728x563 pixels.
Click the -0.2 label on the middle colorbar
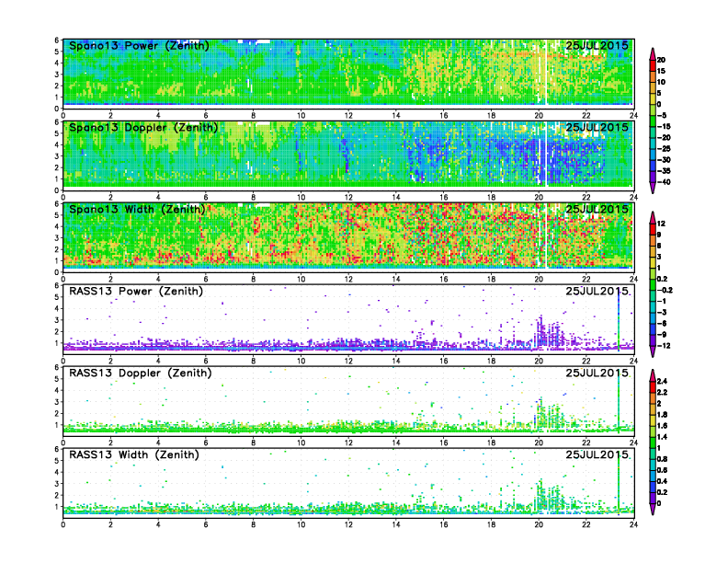(665, 290)
